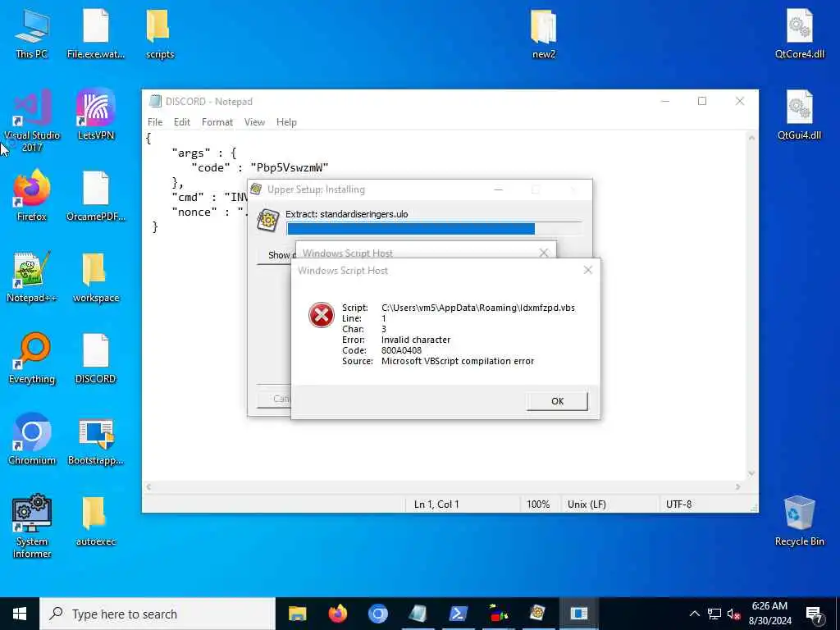Click the taskbar search box

157,614
